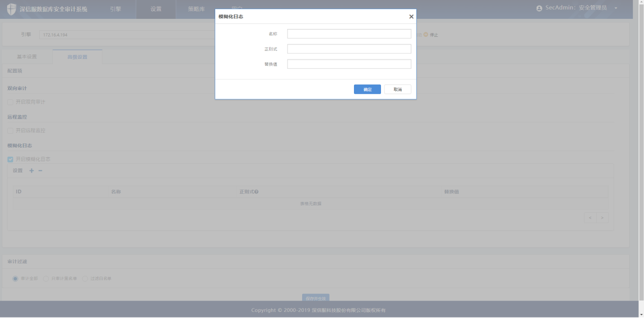Screen dimensions: 644x318
Task: Go to previous table page arrow
Action: point(590,217)
